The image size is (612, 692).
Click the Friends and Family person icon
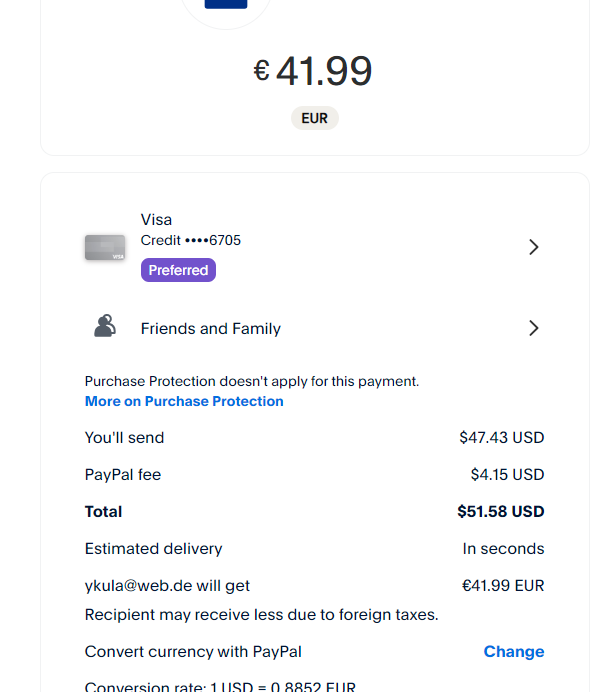104,327
